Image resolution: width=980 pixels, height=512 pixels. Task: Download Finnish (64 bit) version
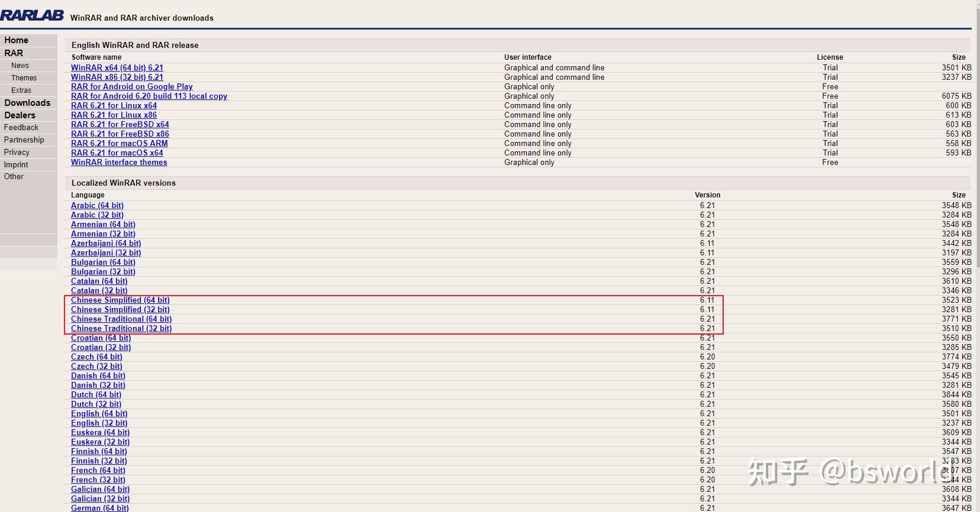click(x=99, y=452)
